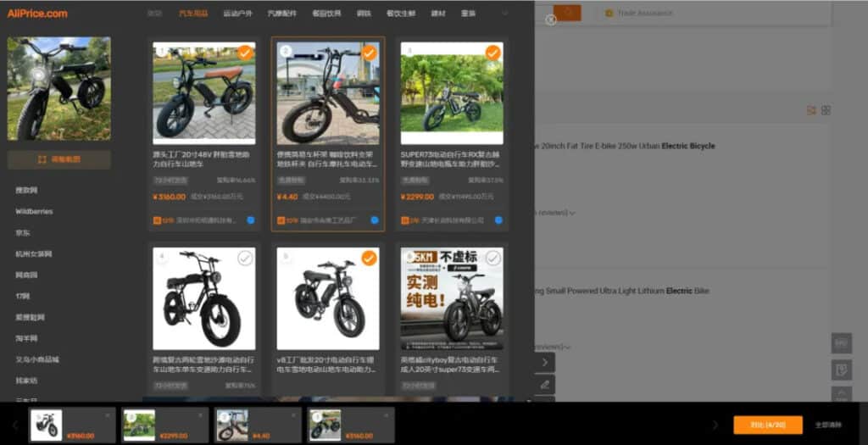Uncheck the SUPER73 bike's orange compare checkmark
Viewport: 868px width, 445px height.
(x=492, y=53)
